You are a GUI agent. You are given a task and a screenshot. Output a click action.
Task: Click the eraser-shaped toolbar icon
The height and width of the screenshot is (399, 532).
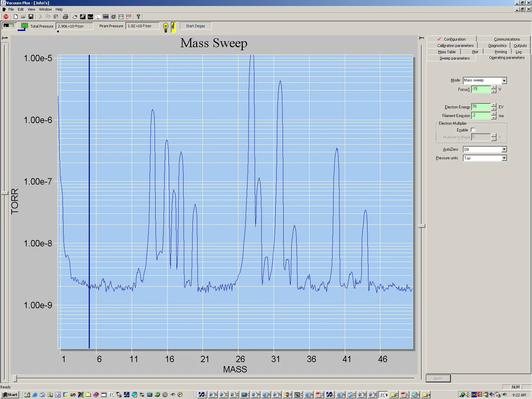point(75,17)
